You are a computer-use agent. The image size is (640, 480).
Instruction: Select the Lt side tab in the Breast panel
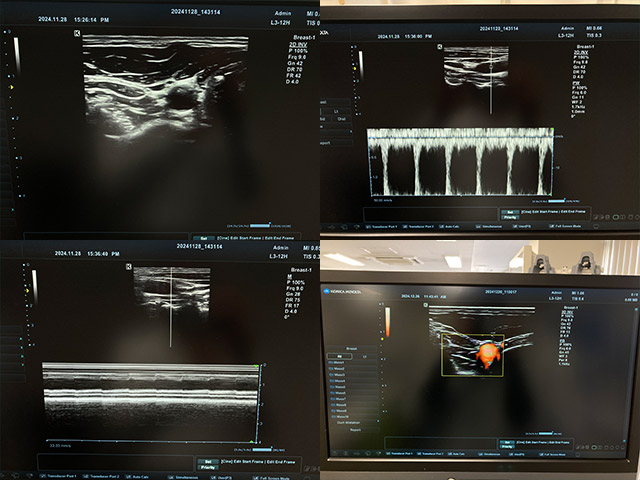click(x=365, y=356)
